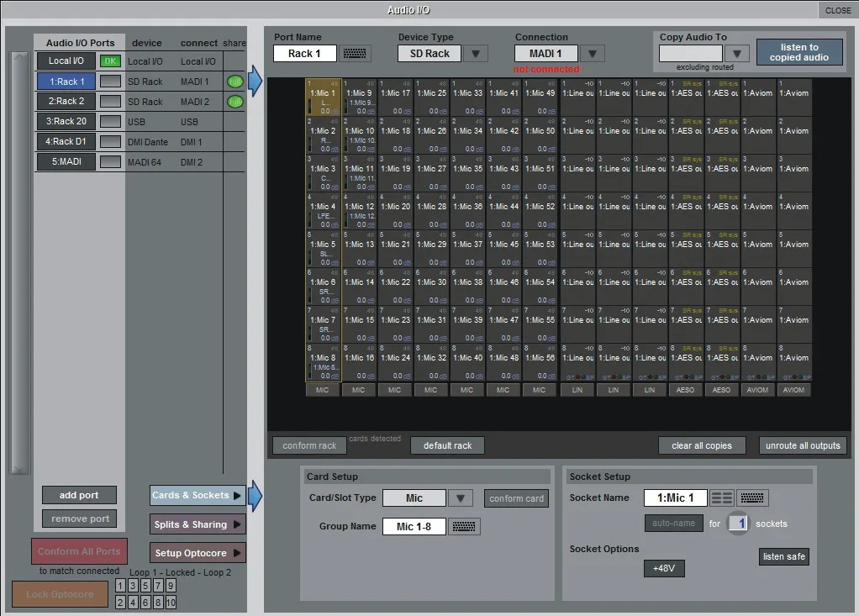The image size is (859, 616).
Task: Select the 1:Rack 1 port
Action: click(66, 81)
